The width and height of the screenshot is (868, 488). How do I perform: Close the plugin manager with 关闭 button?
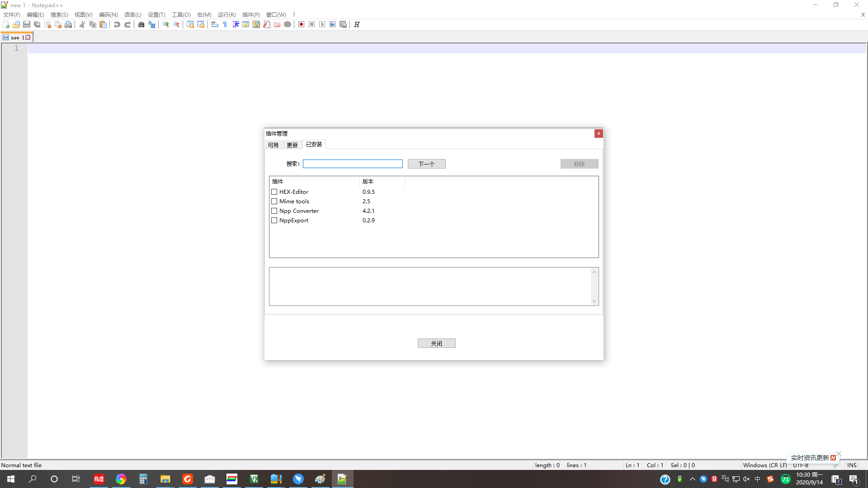click(436, 343)
